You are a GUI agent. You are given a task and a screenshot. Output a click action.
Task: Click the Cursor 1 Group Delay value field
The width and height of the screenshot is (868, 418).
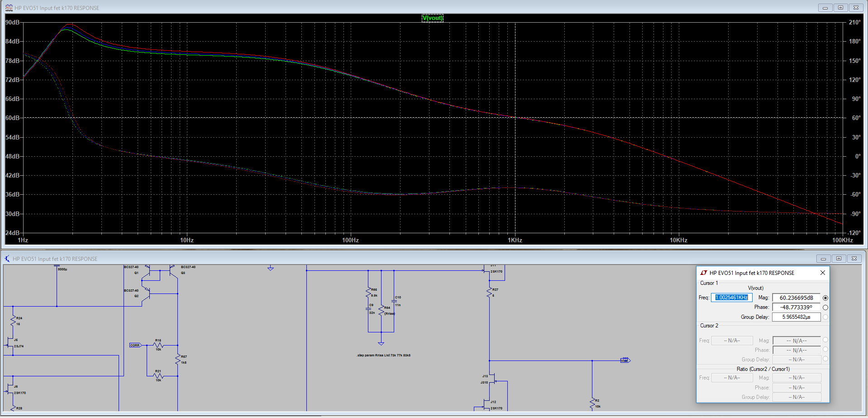coord(796,317)
